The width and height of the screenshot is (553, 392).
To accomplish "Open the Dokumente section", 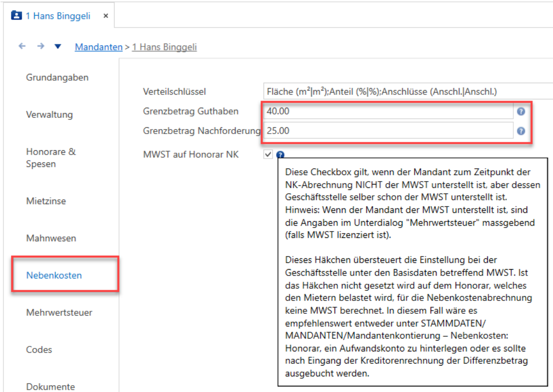I will tap(50, 387).
